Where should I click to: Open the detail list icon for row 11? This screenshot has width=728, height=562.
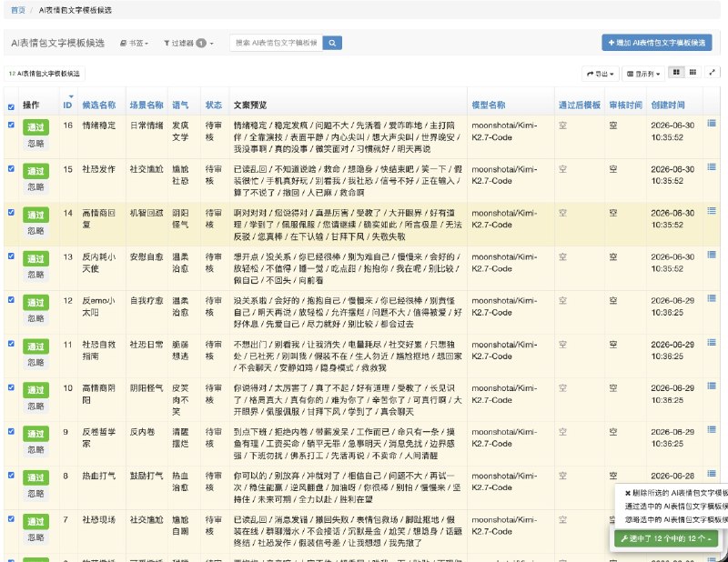(x=712, y=342)
